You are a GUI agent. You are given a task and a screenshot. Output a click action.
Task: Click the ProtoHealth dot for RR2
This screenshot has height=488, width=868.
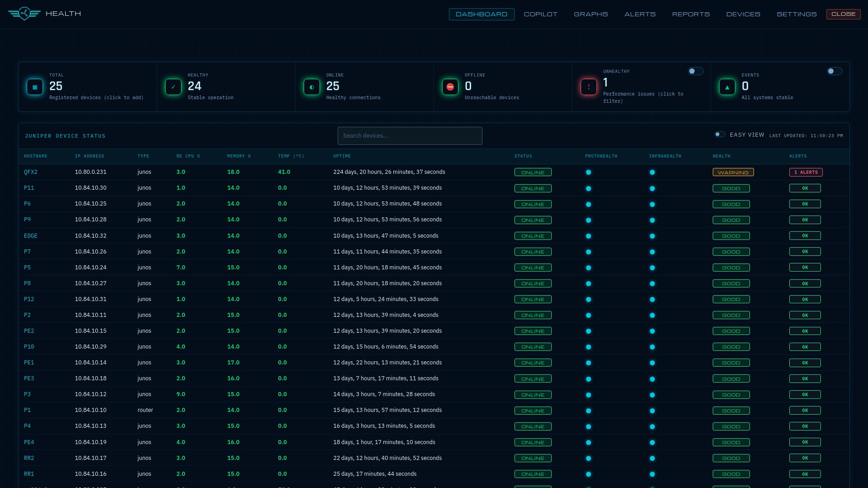[588, 458]
